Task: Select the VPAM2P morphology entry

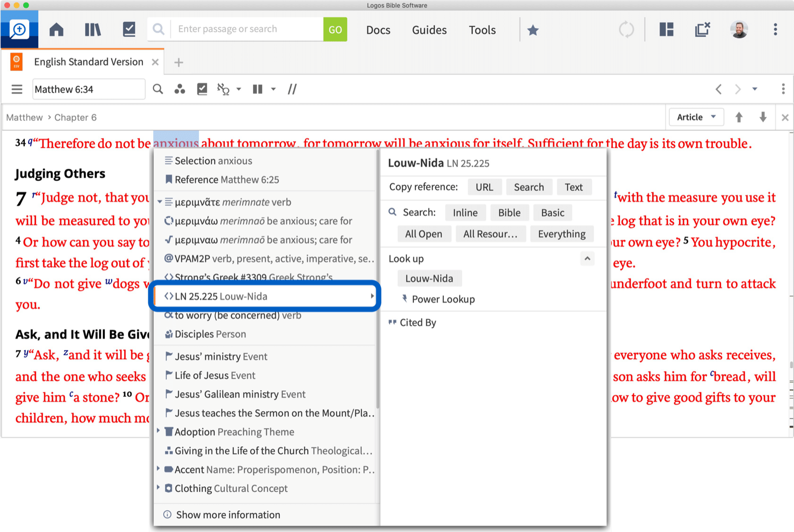Action: click(x=265, y=258)
